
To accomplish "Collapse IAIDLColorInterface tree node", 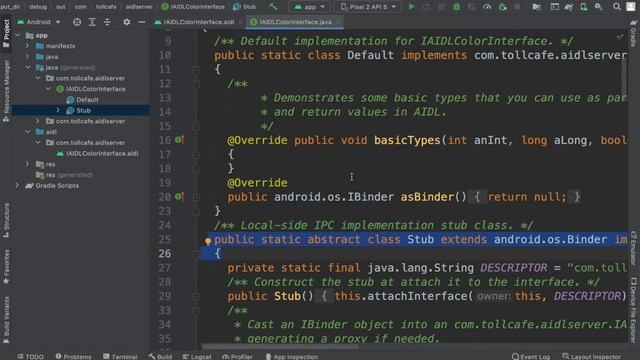I will pyautogui.click(x=48, y=89).
